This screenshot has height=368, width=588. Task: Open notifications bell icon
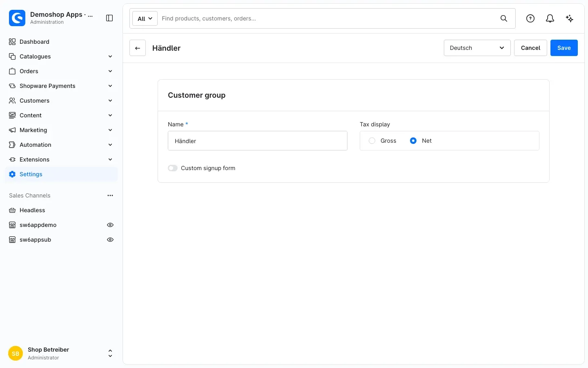(x=550, y=18)
